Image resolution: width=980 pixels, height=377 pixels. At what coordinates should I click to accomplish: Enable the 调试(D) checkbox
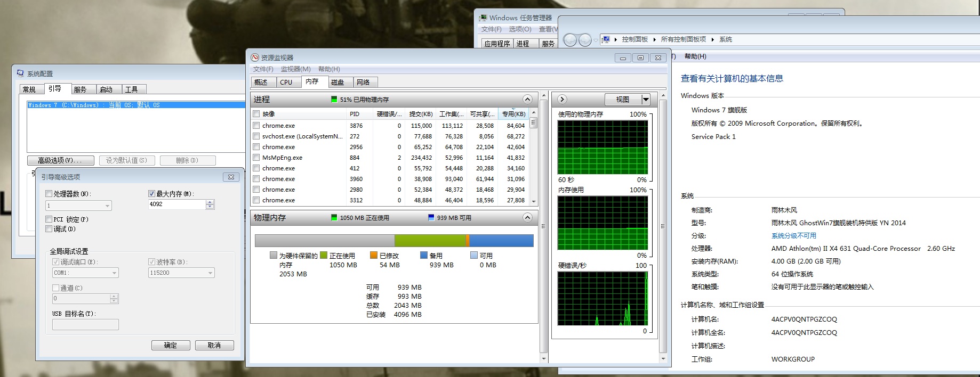pos(49,229)
